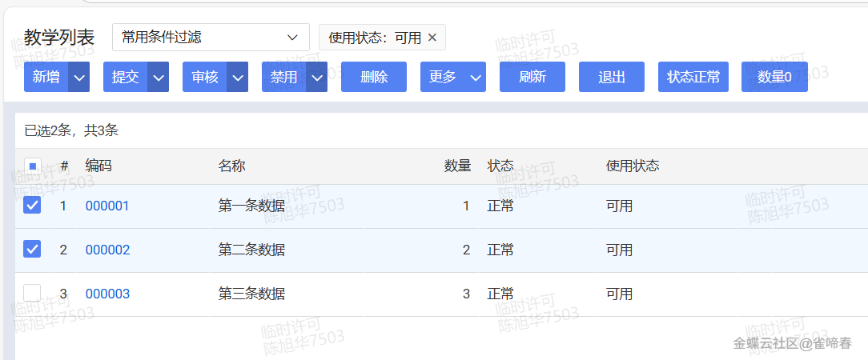Click the 状态正常 button
This screenshot has height=360, width=868.
[693, 77]
